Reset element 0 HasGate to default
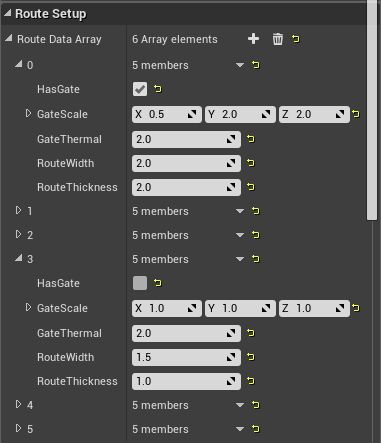This screenshot has height=443, width=381. tap(158, 89)
